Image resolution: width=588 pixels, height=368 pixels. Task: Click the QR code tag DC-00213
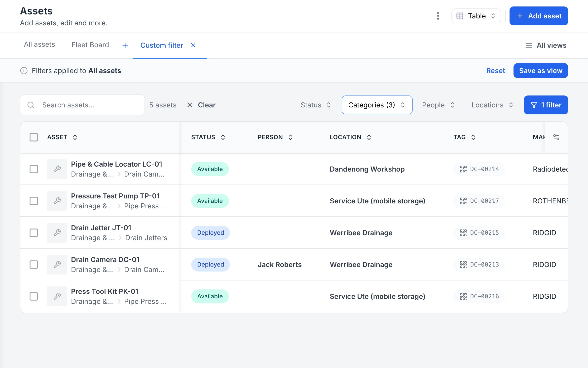[x=479, y=265]
